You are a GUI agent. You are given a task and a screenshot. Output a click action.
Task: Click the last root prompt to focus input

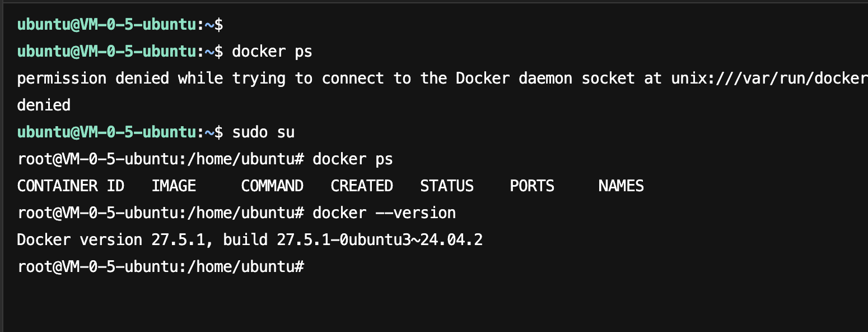161,267
